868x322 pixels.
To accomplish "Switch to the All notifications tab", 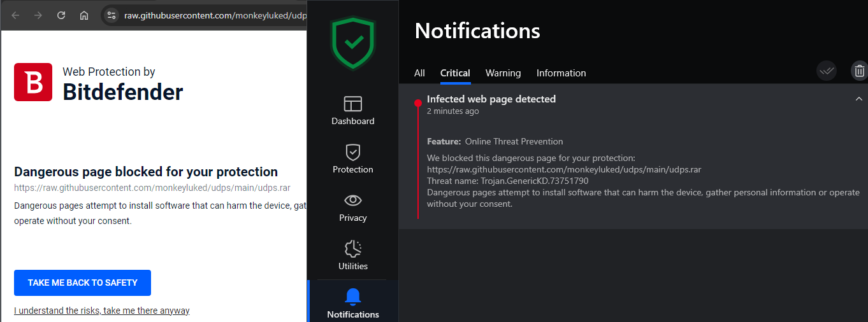I will point(419,73).
